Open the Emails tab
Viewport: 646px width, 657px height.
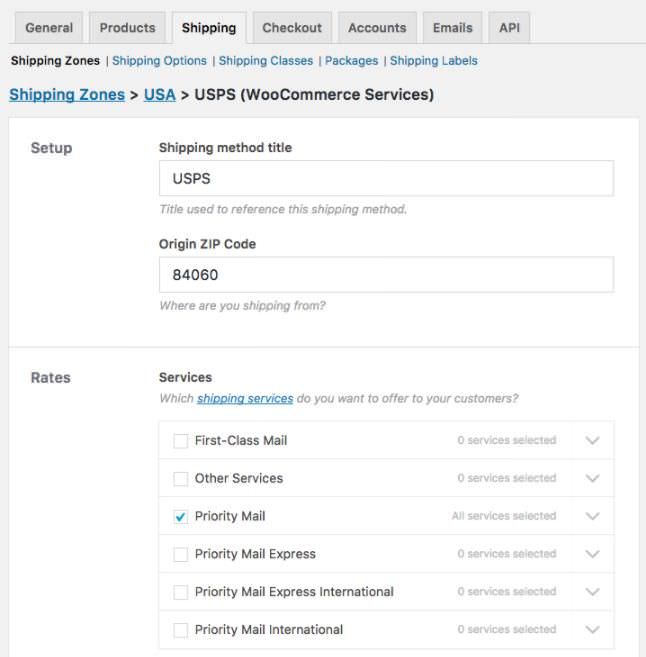(452, 28)
